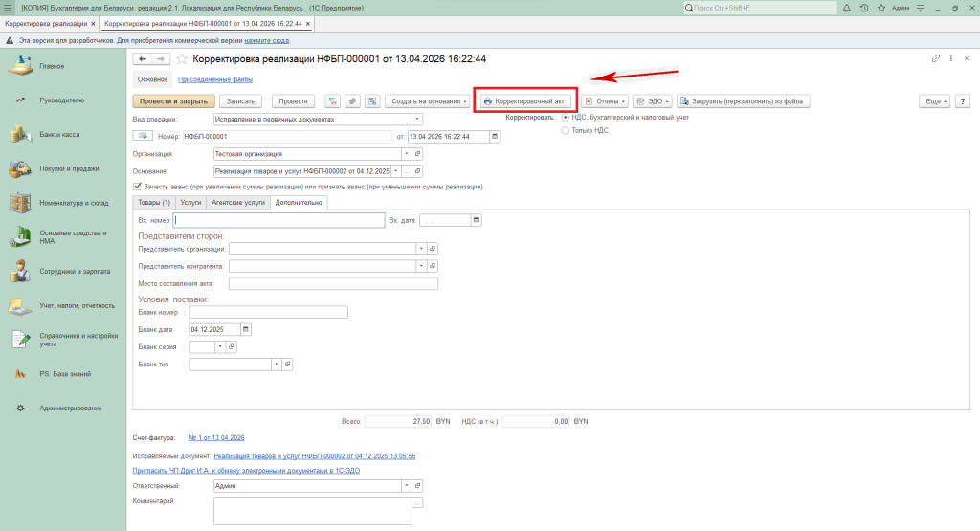This screenshot has height=531, width=980.
Task: Open calendar picker for document date
Action: (x=494, y=136)
